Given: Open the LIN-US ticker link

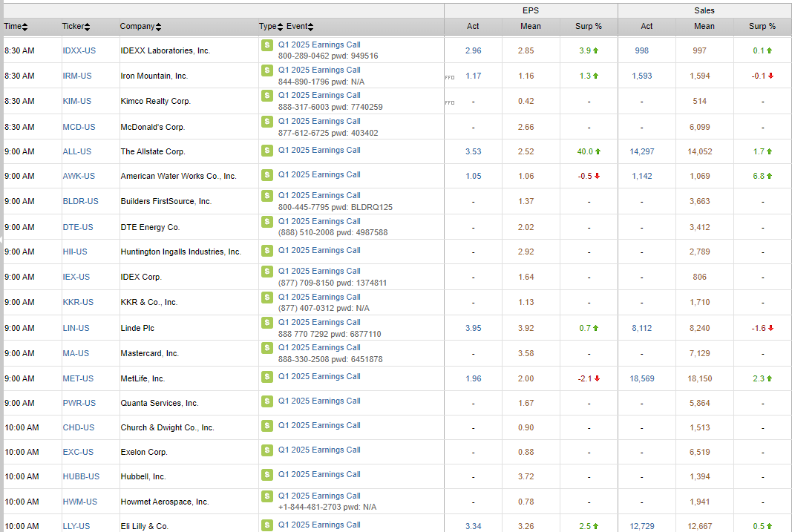Looking at the screenshot, I should click(x=76, y=328).
